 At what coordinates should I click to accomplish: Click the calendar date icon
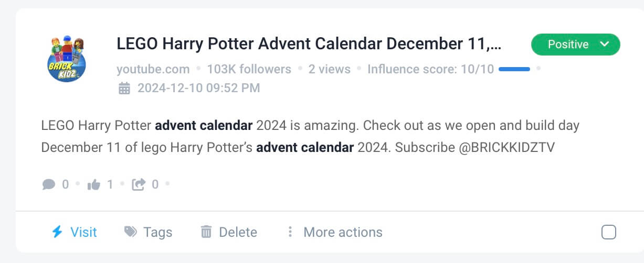pos(124,88)
